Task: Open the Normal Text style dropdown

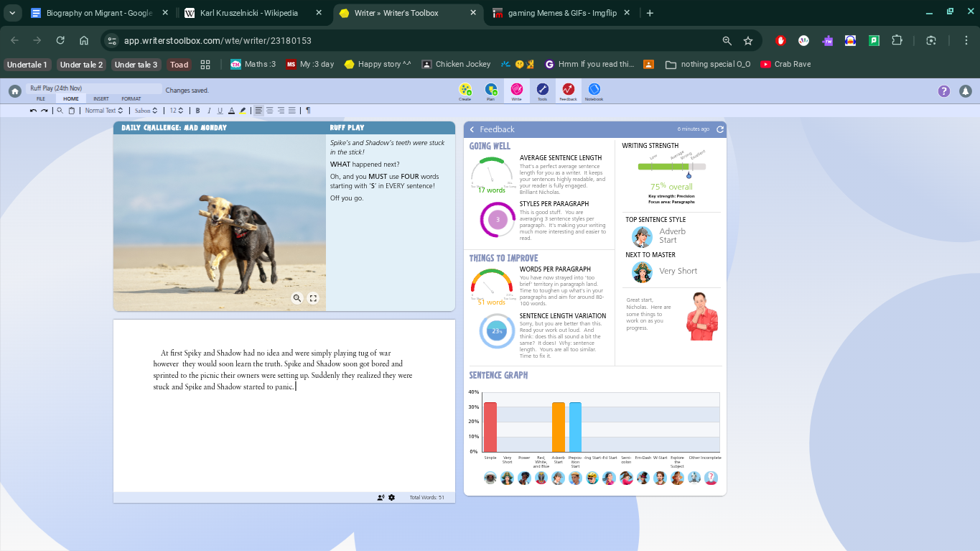Action: click(x=104, y=111)
